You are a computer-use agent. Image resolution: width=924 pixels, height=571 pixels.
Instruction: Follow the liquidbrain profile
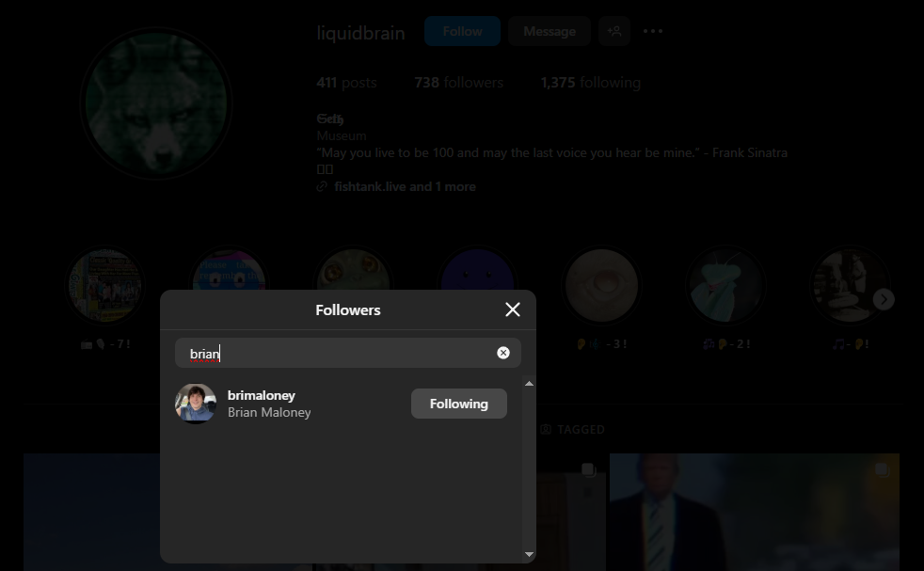463,31
